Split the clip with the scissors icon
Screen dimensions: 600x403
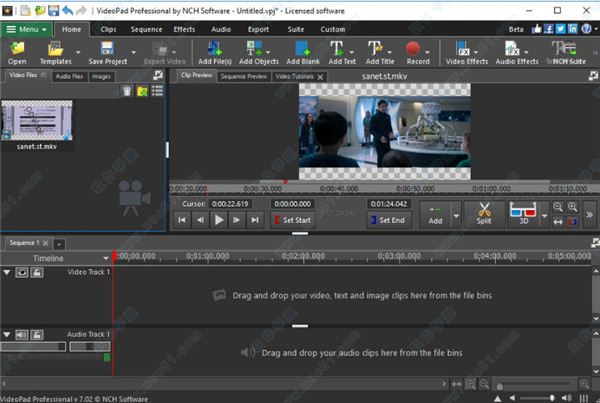484,214
